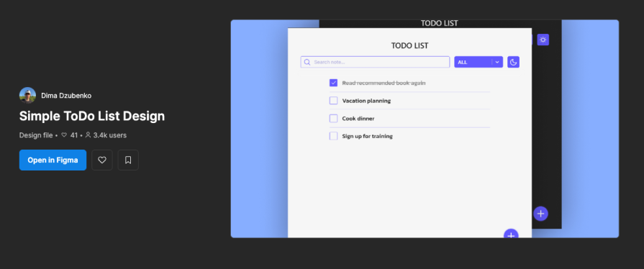The width and height of the screenshot is (644, 269).
Task: Click the plus button on dark panel
Action: (540, 214)
